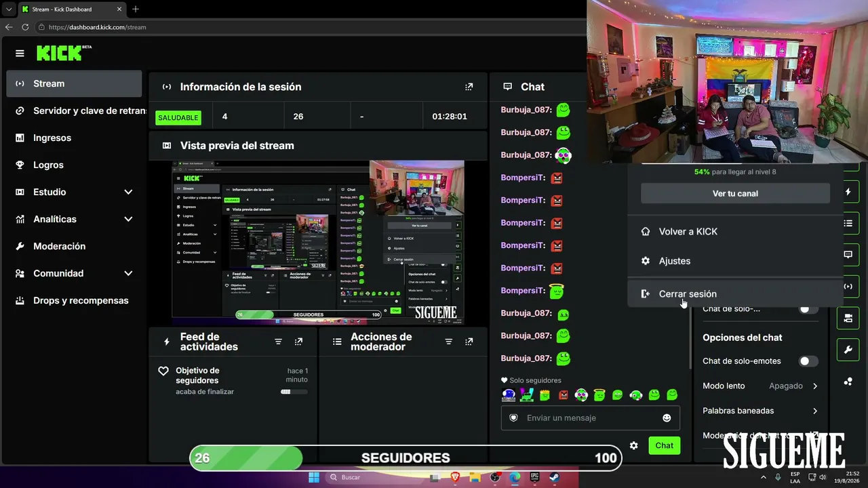This screenshot has height=488, width=868.
Task: Open chat settings gear next to Chat button
Action: [x=633, y=445]
